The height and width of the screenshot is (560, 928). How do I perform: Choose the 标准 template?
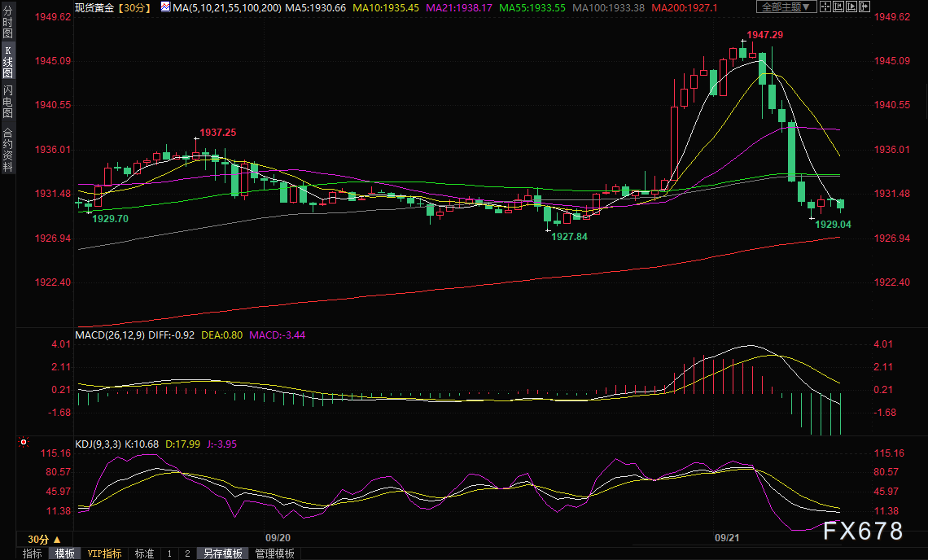click(145, 553)
